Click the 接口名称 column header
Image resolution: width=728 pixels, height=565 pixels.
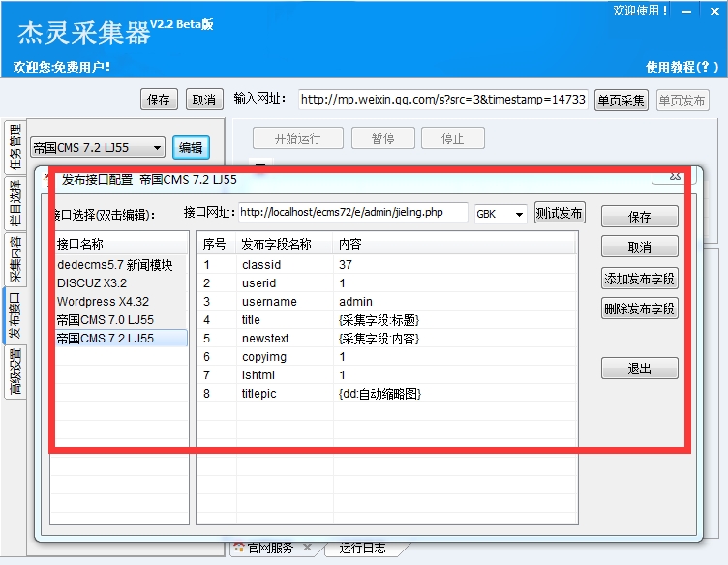(121, 244)
